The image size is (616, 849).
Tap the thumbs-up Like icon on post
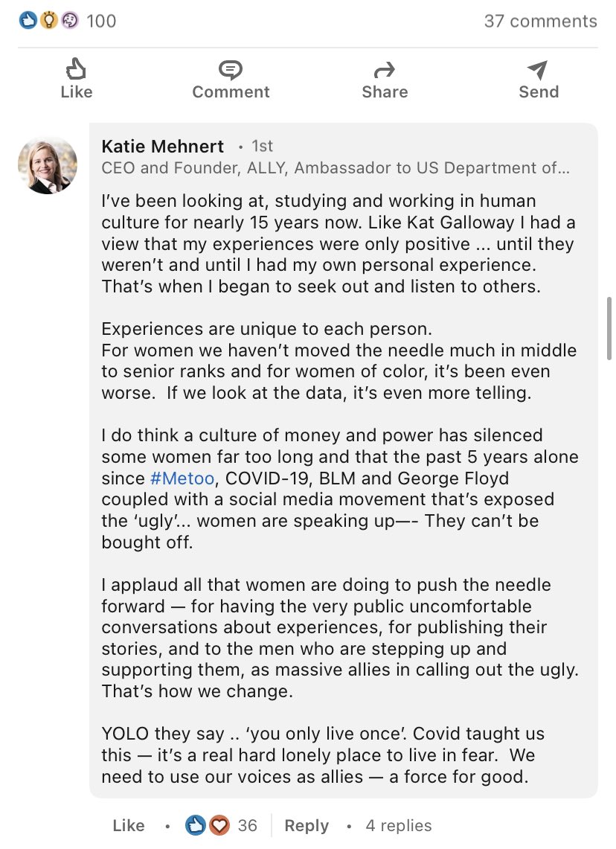pyautogui.click(x=76, y=68)
